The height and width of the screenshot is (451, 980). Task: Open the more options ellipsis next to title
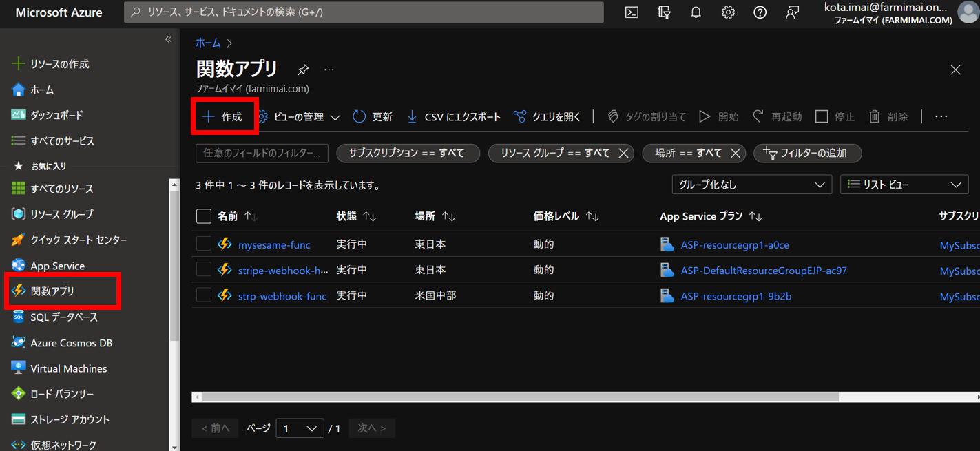tap(329, 70)
